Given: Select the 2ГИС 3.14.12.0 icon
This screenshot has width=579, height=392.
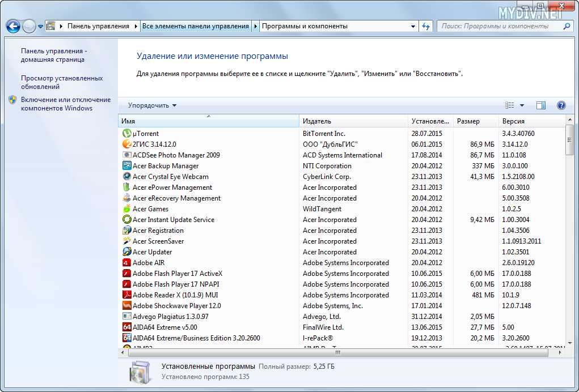Looking at the screenshot, I should [127, 144].
